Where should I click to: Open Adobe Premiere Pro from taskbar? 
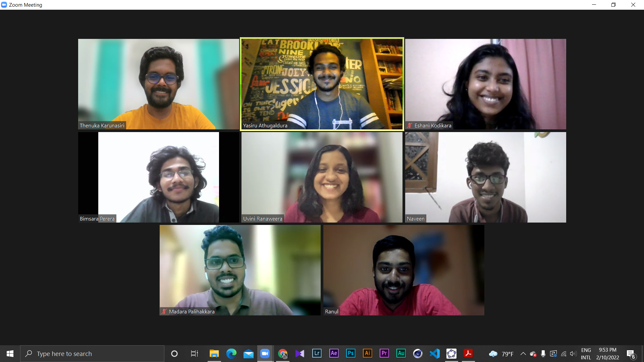(x=384, y=353)
